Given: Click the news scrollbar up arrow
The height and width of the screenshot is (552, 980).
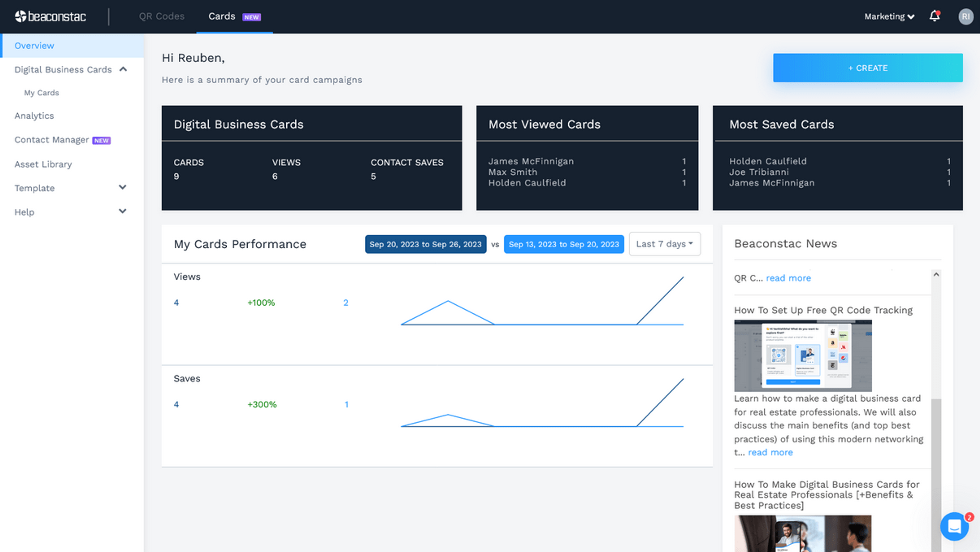Looking at the screenshot, I should pos(936,274).
